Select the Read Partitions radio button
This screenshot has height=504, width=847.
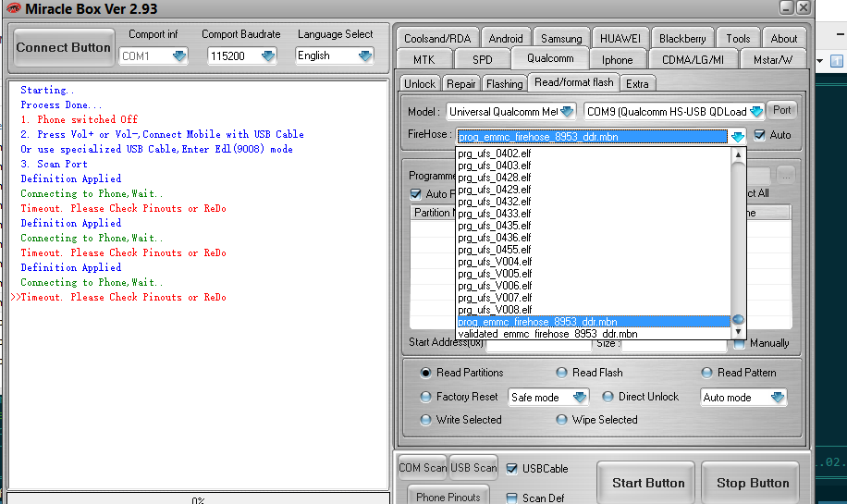click(x=426, y=373)
